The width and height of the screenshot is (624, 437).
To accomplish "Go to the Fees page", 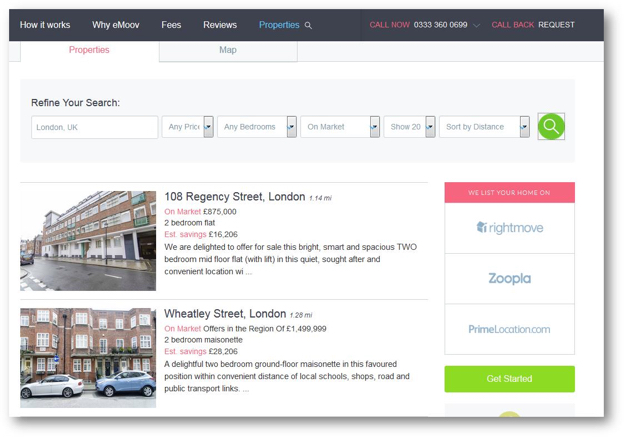I will tap(171, 25).
